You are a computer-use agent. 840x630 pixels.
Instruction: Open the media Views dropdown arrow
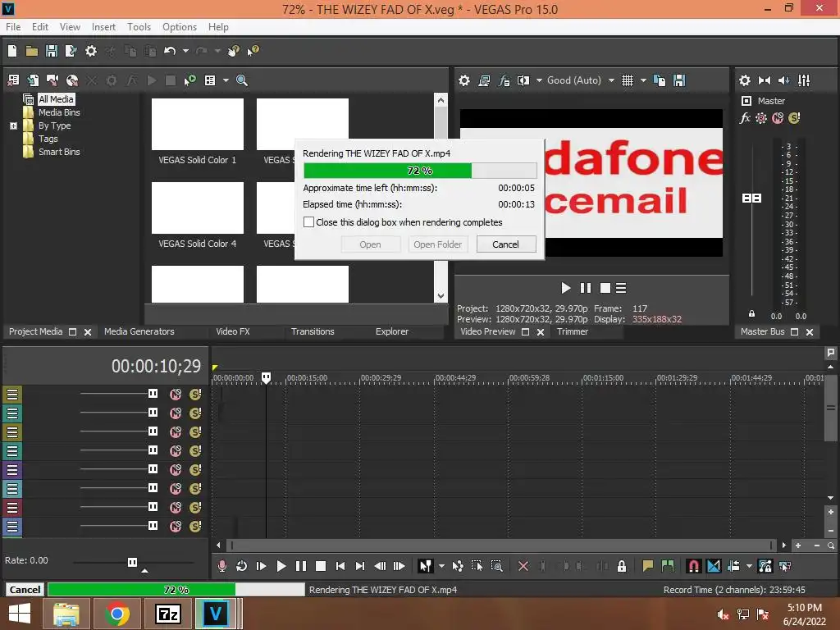click(x=226, y=80)
